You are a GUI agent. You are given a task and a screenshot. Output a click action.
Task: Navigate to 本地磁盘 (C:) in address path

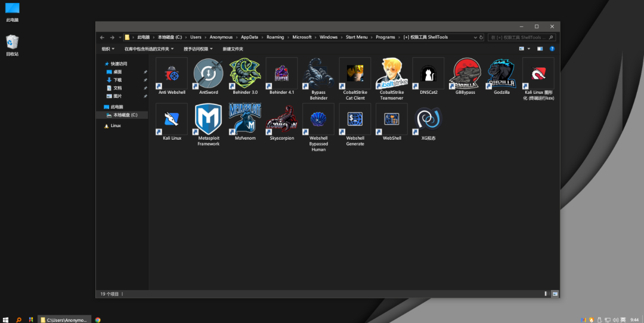[169, 37]
